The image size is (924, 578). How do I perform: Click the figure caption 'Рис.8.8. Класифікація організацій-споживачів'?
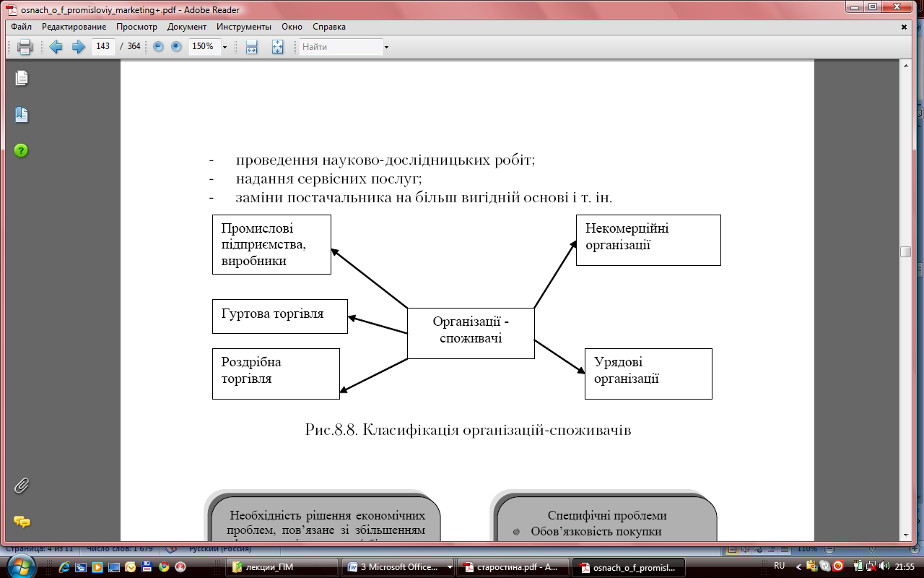[x=468, y=431]
